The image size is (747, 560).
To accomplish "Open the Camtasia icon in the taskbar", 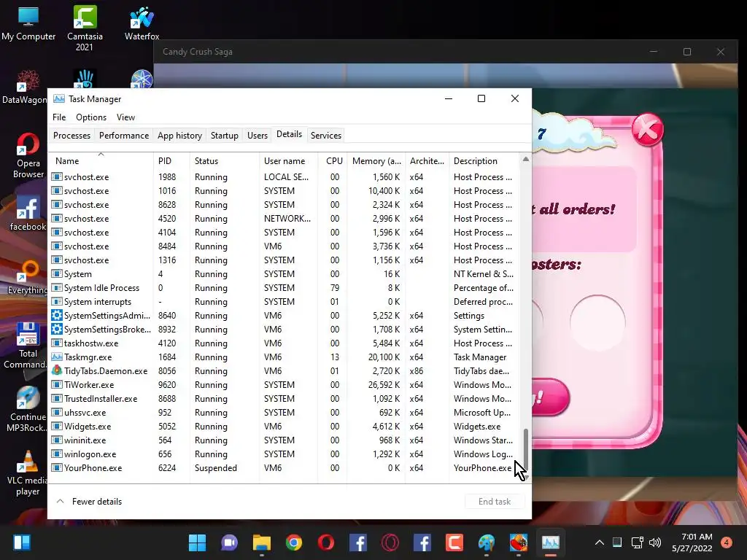I will pyautogui.click(x=454, y=542).
